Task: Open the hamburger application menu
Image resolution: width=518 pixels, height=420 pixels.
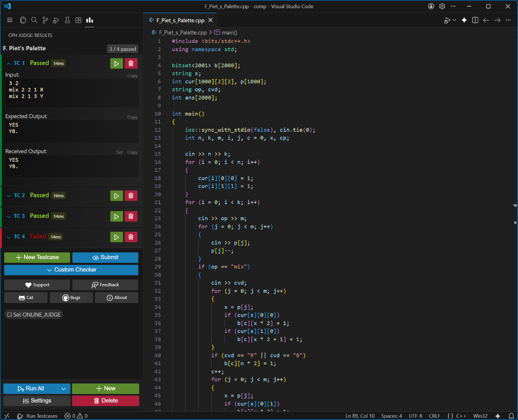Action: pos(10,20)
